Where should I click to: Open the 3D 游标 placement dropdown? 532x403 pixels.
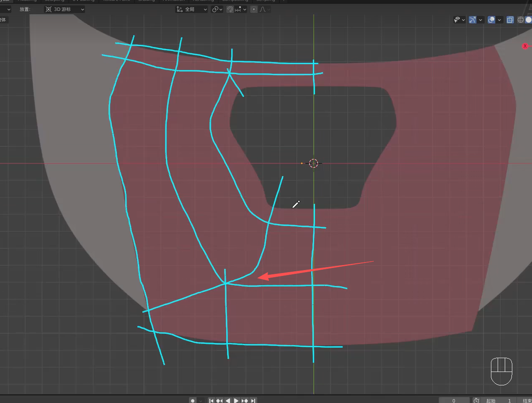coord(65,9)
